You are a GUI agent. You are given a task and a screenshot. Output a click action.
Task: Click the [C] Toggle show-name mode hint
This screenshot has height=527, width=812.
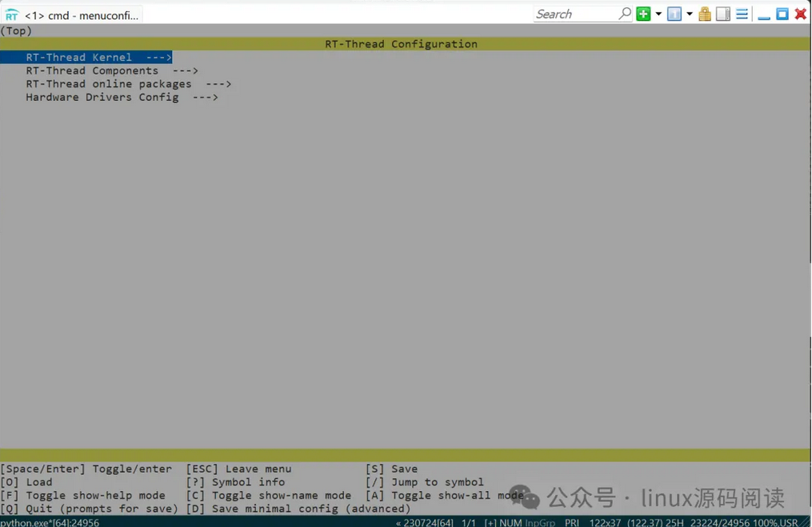tap(269, 496)
